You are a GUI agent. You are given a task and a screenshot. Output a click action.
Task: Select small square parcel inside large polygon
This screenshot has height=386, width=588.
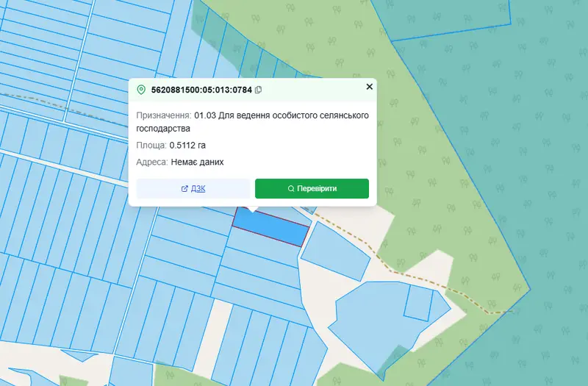click(418, 304)
